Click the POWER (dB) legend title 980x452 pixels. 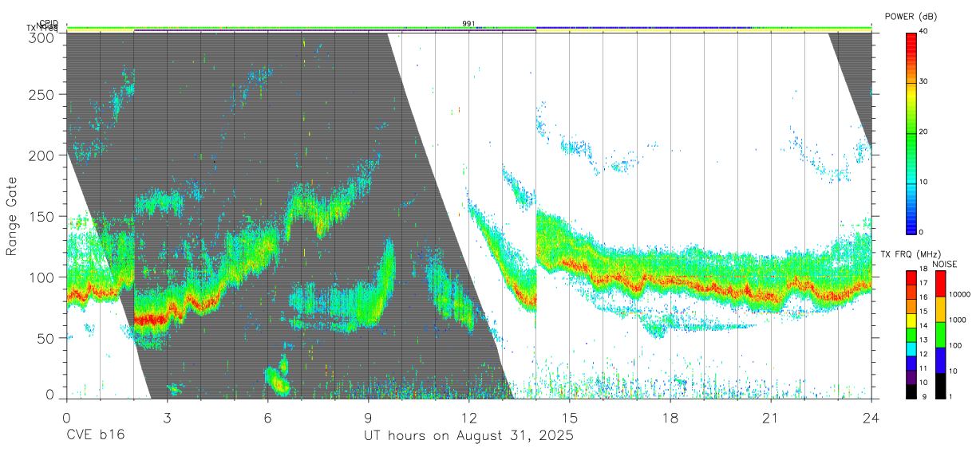pyautogui.click(x=910, y=17)
